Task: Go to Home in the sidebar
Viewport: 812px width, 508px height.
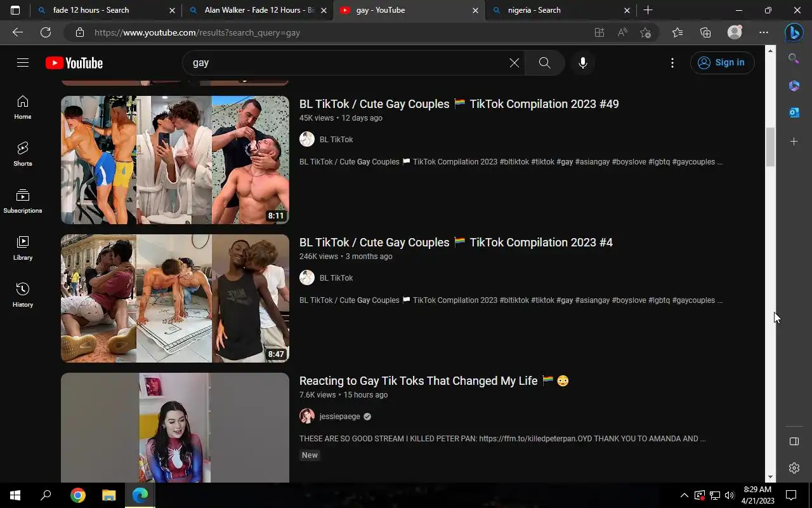Action: [x=23, y=107]
